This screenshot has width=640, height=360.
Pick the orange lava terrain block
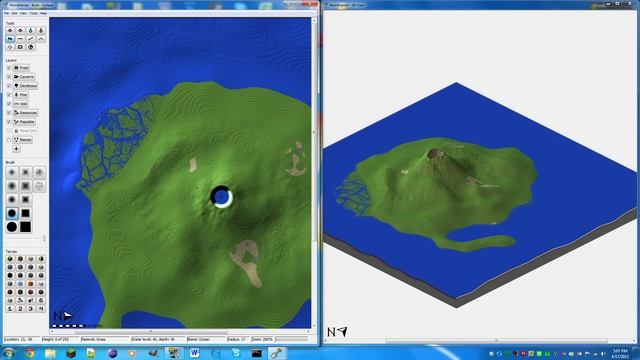30,284
